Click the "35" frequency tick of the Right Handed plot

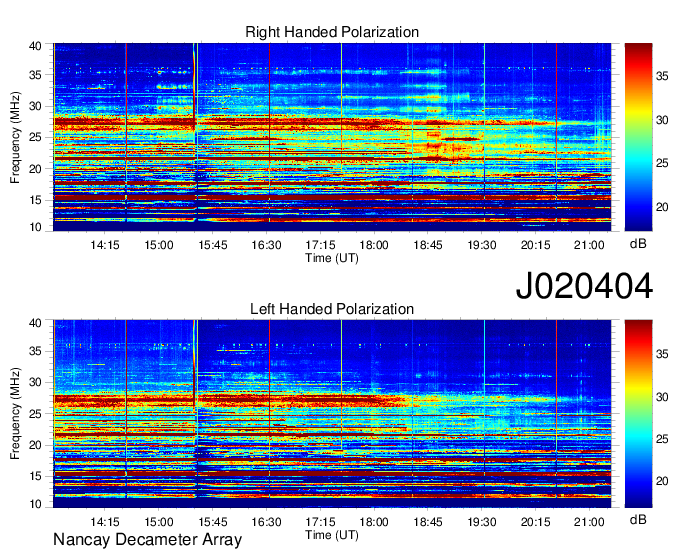(36, 75)
